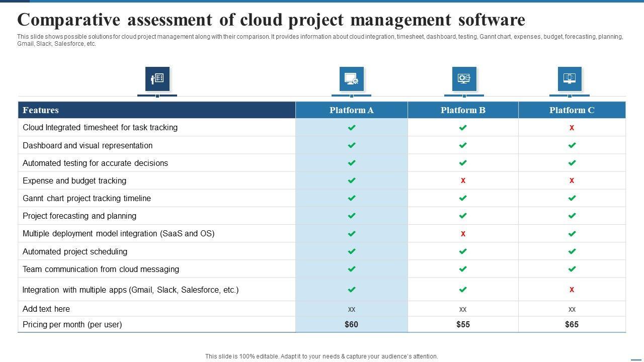
Task: Select the Platform A column header
Action: pyautogui.click(x=352, y=110)
